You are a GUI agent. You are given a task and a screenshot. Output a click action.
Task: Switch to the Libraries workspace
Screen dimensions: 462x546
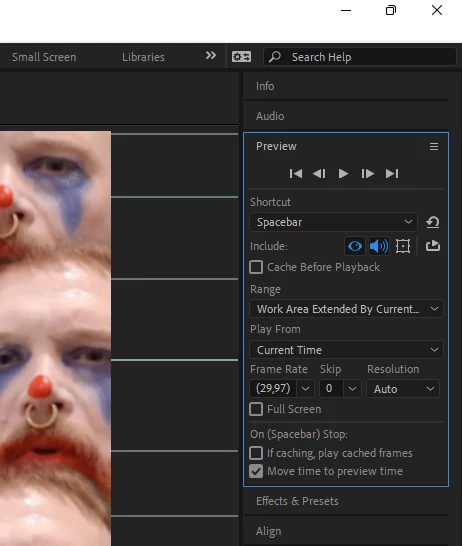pos(143,57)
